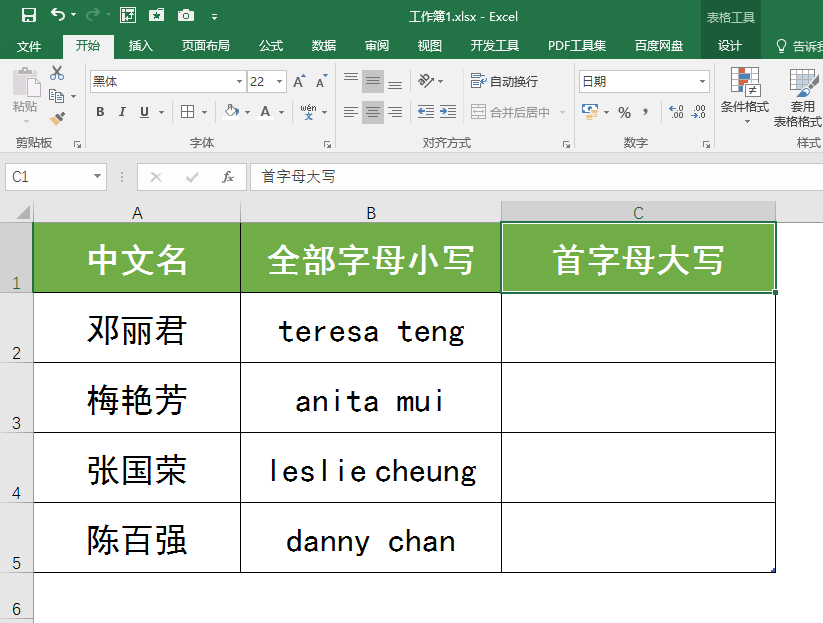The image size is (823, 623).
Task: Click the Cut scissors icon
Action: point(57,73)
